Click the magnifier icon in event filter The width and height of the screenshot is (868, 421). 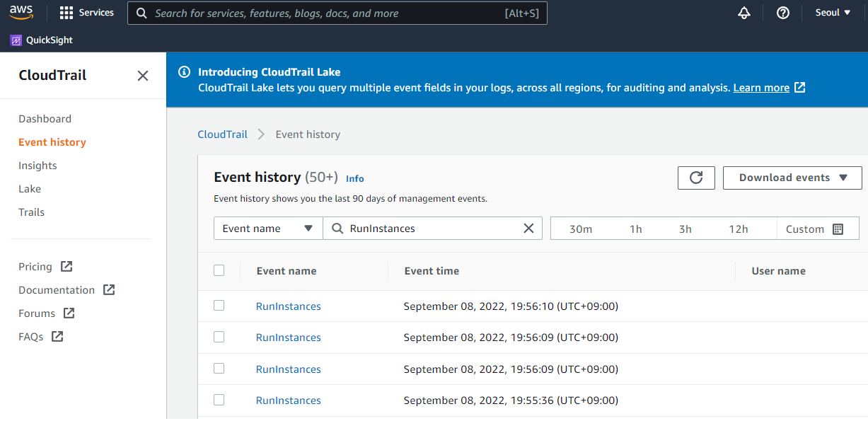click(x=337, y=229)
